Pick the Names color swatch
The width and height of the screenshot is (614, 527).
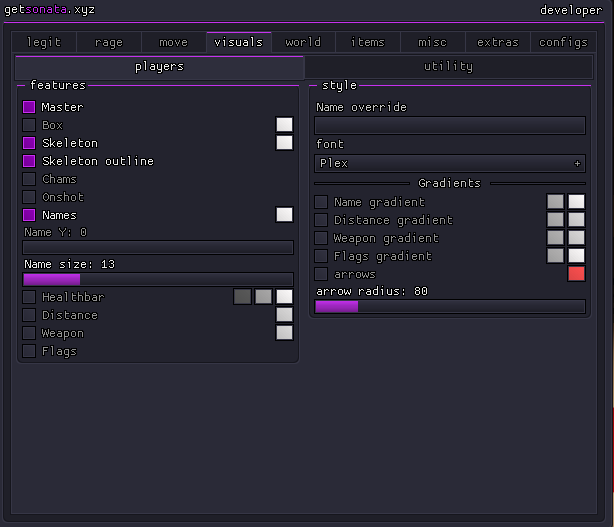(x=284, y=215)
